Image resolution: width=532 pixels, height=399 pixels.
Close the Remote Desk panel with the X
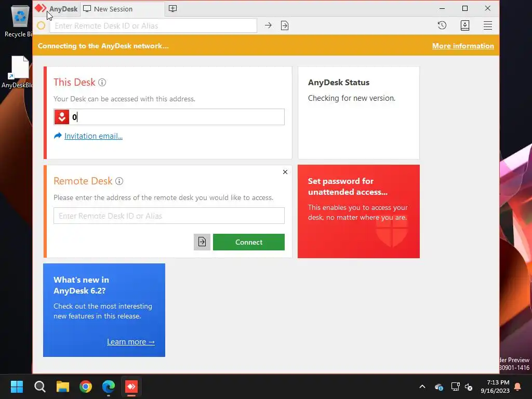pos(285,172)
